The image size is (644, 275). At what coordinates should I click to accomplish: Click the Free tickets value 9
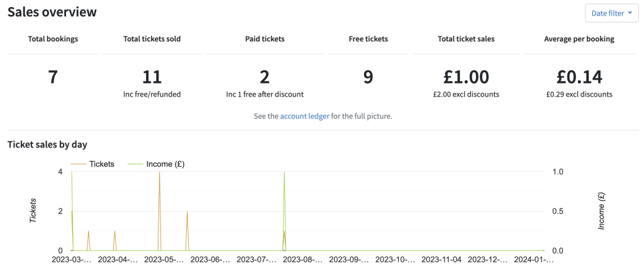(x=368, y=77)
